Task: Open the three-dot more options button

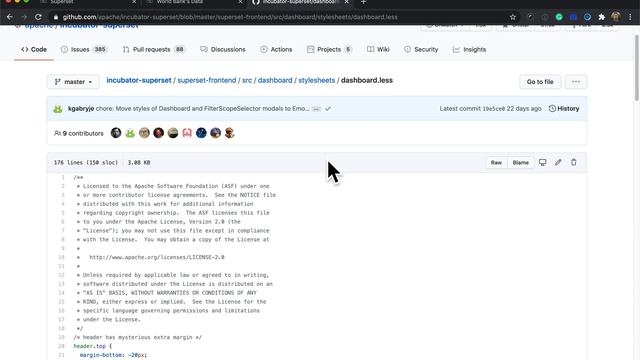Action: coord(576,82)
